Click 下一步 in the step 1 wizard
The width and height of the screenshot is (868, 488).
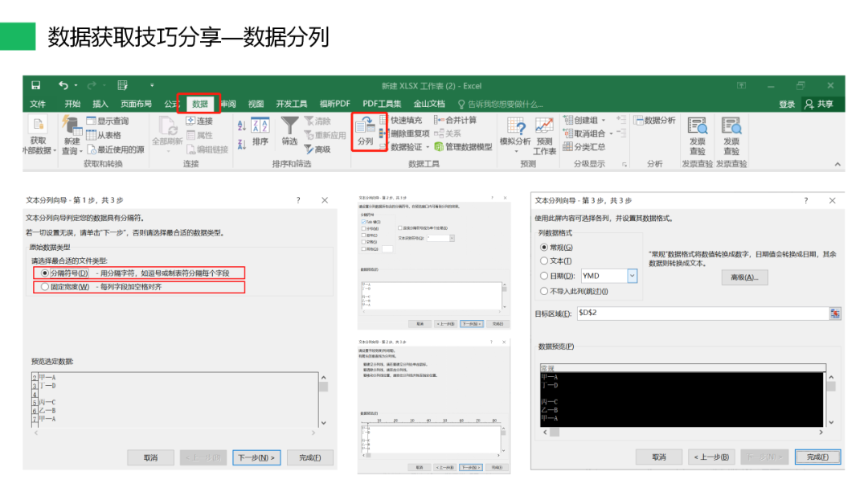click(256, 457)
